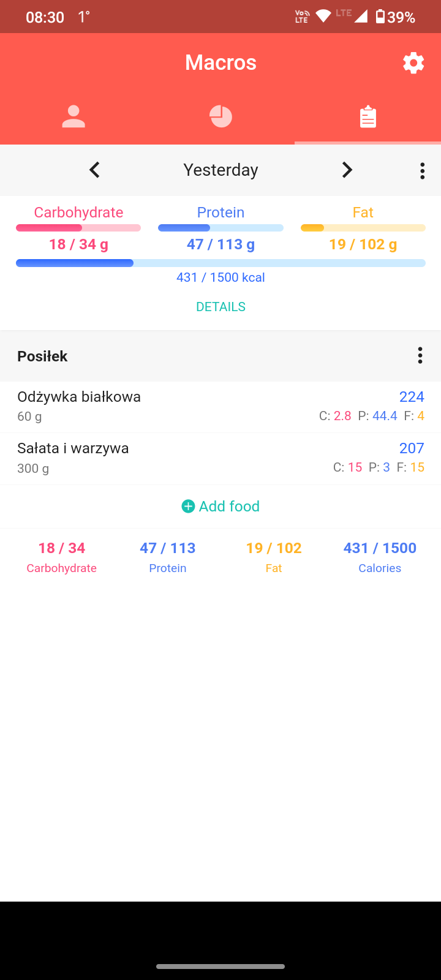The width and height of the screenshot is (441, 980).
Task: Tap the Protein progress bar
Action: 221,228
